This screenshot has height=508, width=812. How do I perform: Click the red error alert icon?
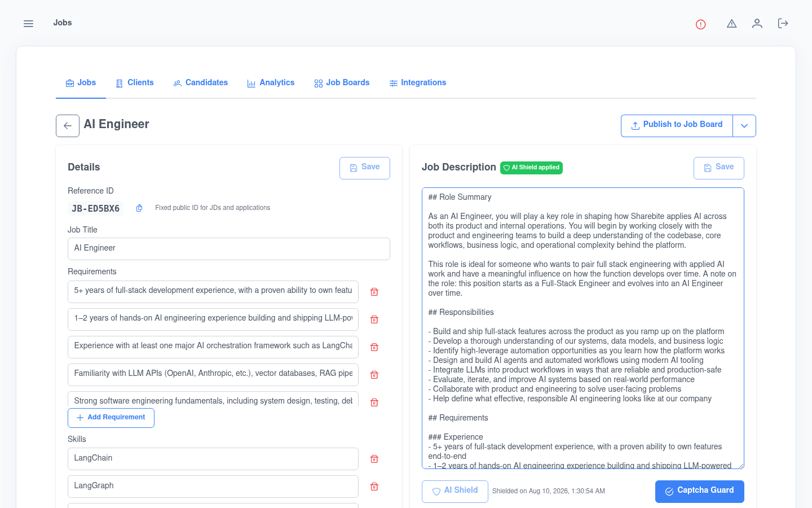click(x=701, y=24)
